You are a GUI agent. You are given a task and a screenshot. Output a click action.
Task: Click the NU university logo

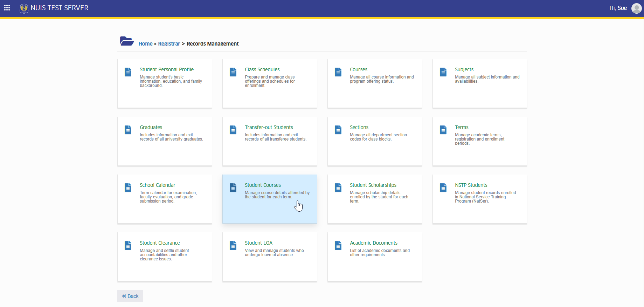click(24, 8)
